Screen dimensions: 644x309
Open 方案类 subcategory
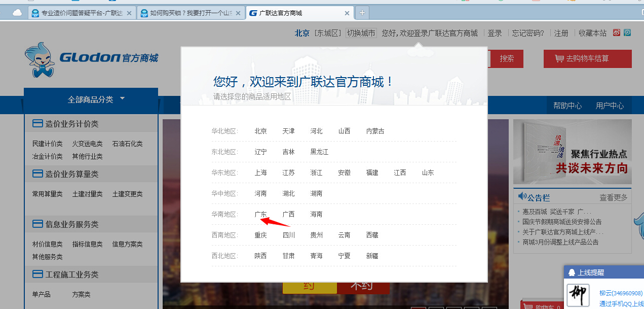click(81, 294)
